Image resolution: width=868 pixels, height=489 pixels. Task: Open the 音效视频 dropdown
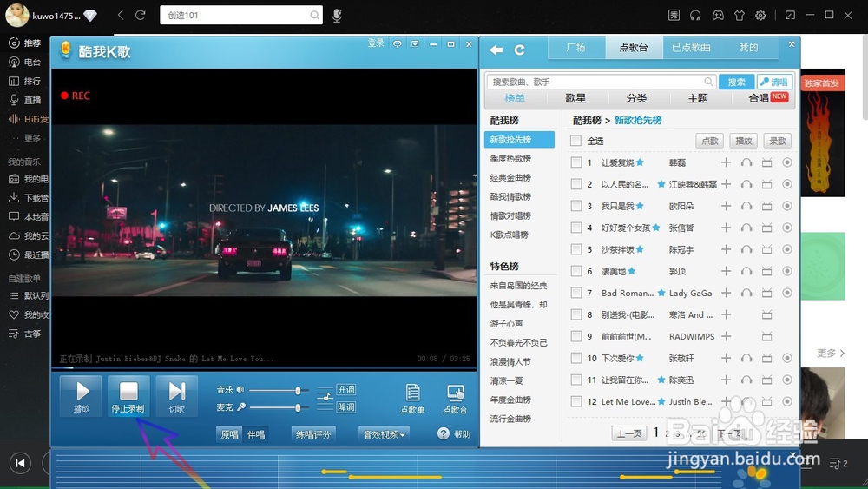384,434
